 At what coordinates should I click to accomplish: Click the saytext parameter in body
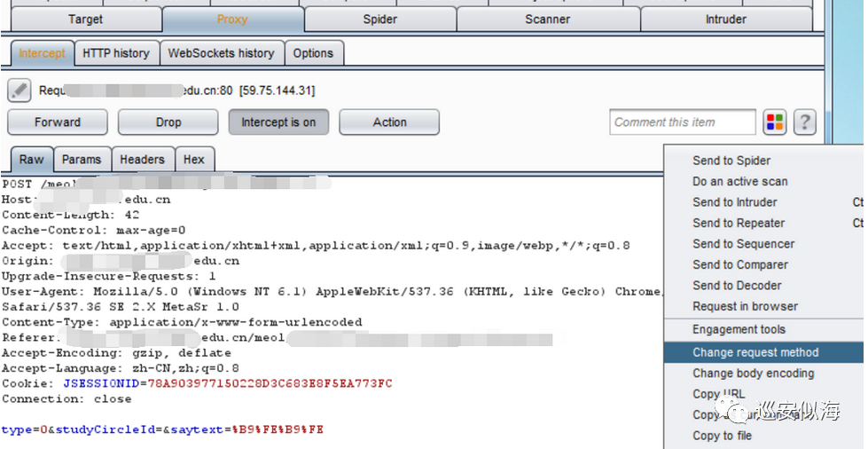(197, 429)
